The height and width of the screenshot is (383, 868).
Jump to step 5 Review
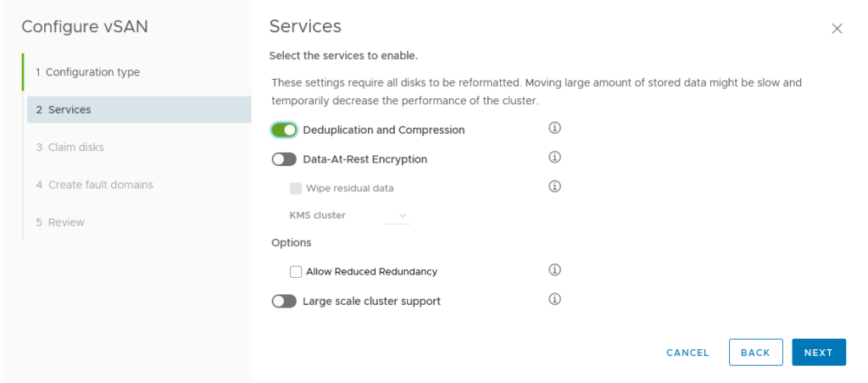tap(60, 223)
